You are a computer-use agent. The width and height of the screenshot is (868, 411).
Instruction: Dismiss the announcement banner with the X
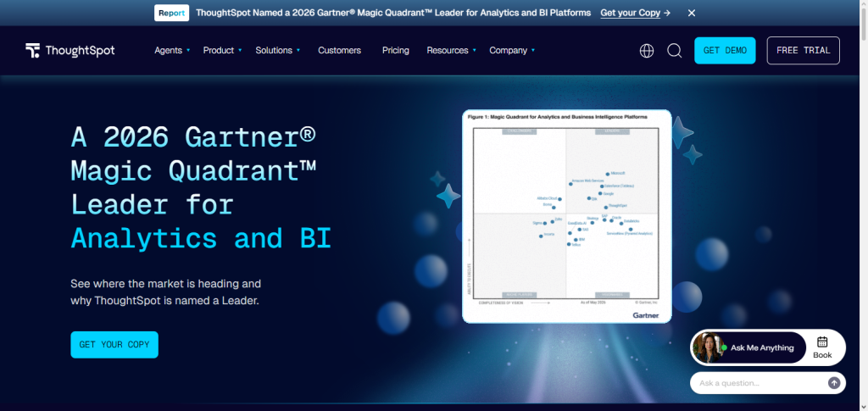(692, 13)
